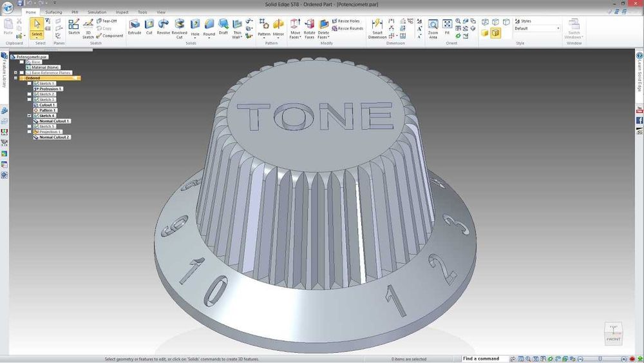Pick the Revolved Cut tool

tap(179, 28)
